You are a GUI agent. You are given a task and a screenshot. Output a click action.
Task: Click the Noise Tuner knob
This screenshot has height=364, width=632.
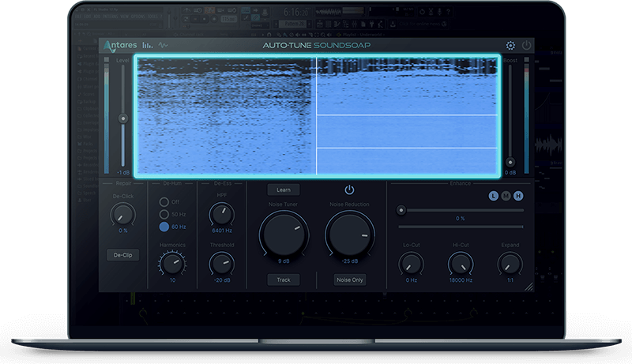284,235
